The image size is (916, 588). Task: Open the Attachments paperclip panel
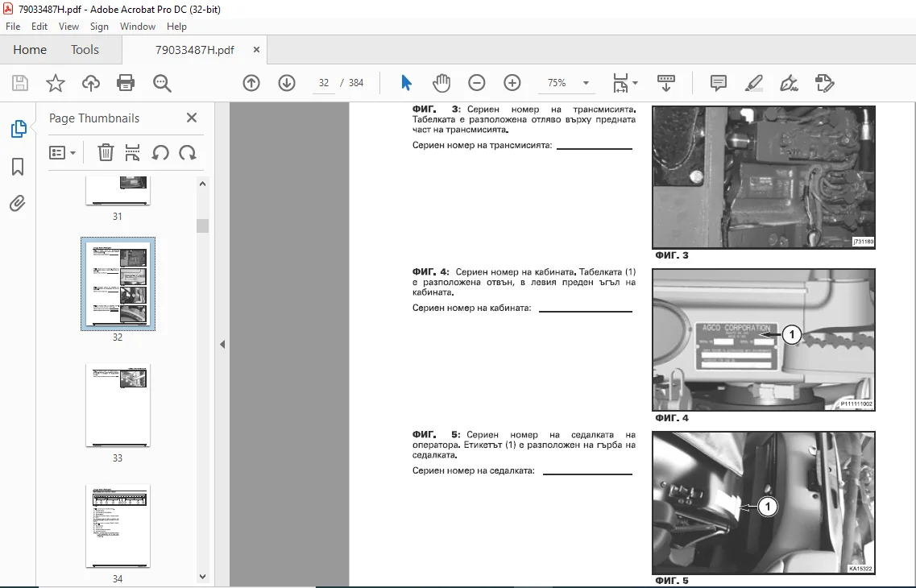point(18,204)
